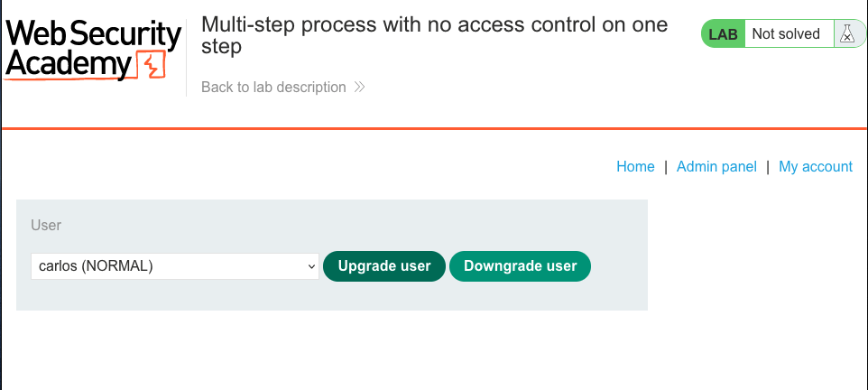Click the separator between Home and Admin panel
The height and width of the screenshot is (390, 868).
[665, 166]
